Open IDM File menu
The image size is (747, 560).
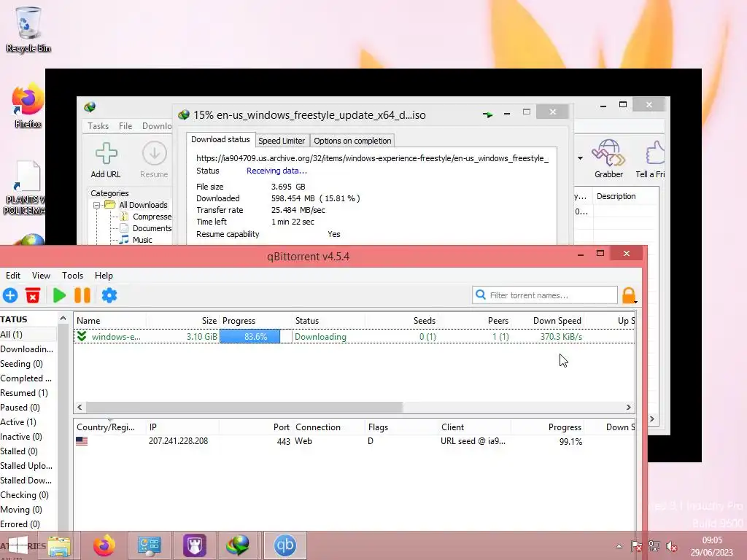point(125,125)
